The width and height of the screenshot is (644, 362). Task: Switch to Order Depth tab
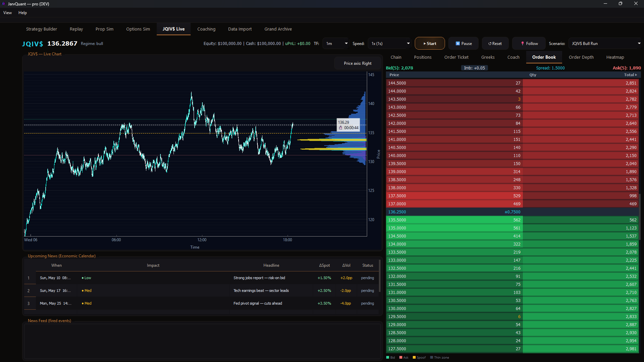point(581,57)
